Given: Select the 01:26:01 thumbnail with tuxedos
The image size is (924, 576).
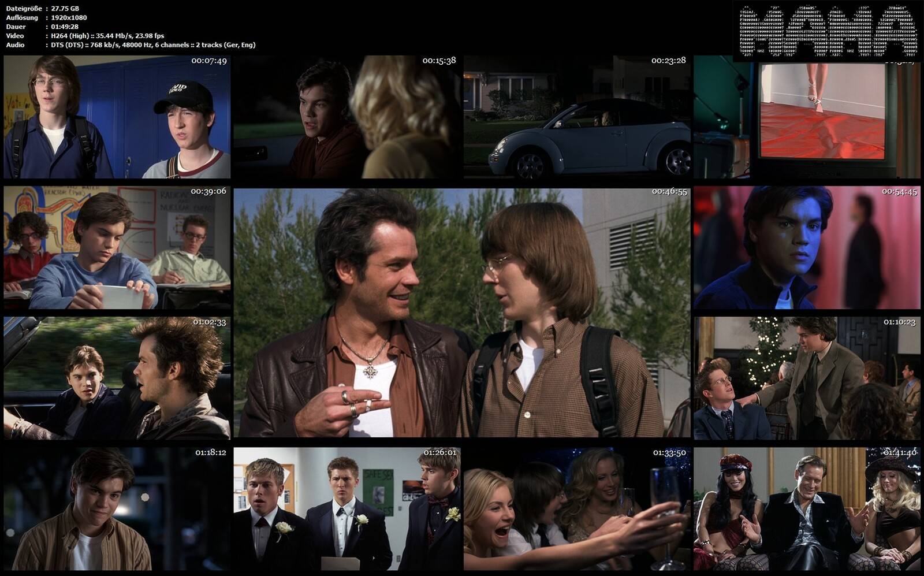Looking at the screenshot, I should coord(347,509).
